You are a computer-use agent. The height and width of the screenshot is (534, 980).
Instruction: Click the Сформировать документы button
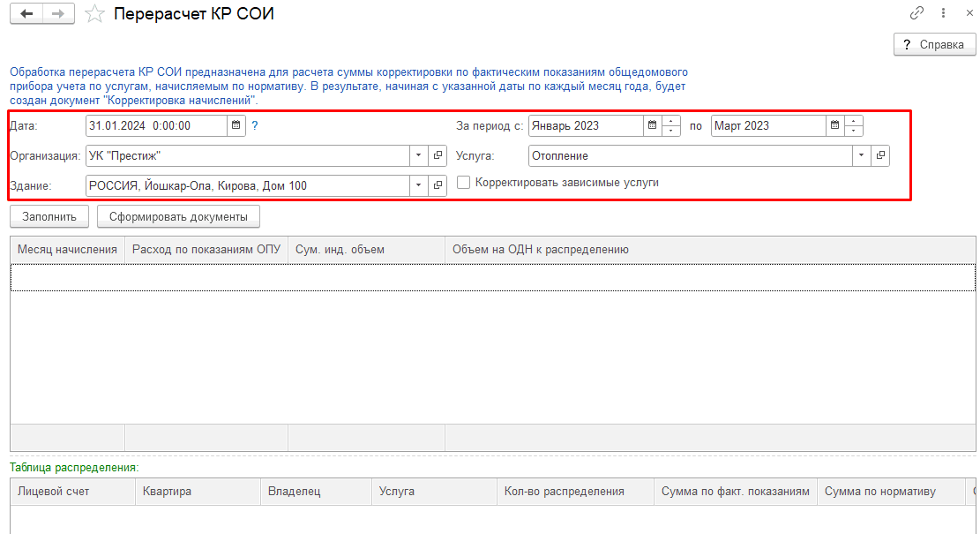178,216
